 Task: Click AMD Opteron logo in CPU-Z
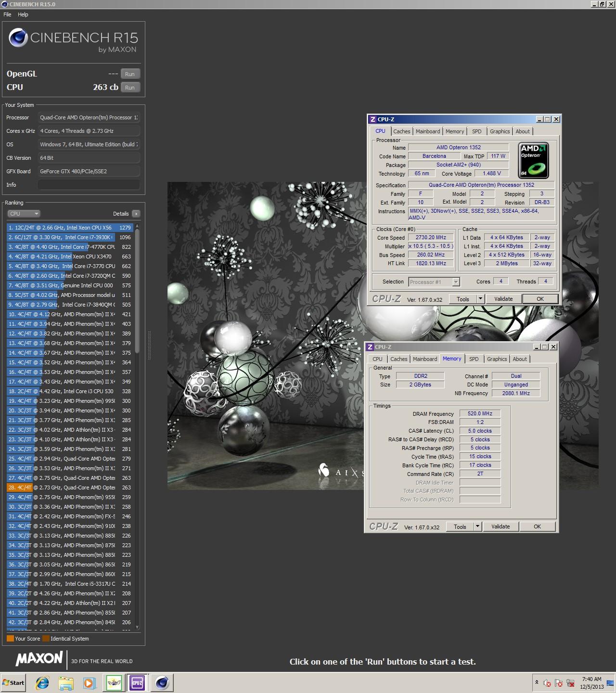coord(534,160)
